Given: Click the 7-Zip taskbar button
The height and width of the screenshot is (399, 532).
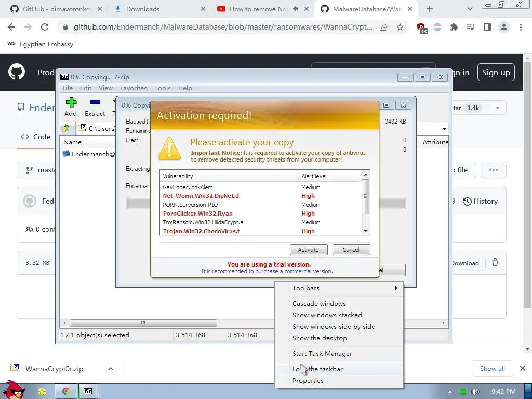Looking at the screenshot, I should click(x=88, y=391).
